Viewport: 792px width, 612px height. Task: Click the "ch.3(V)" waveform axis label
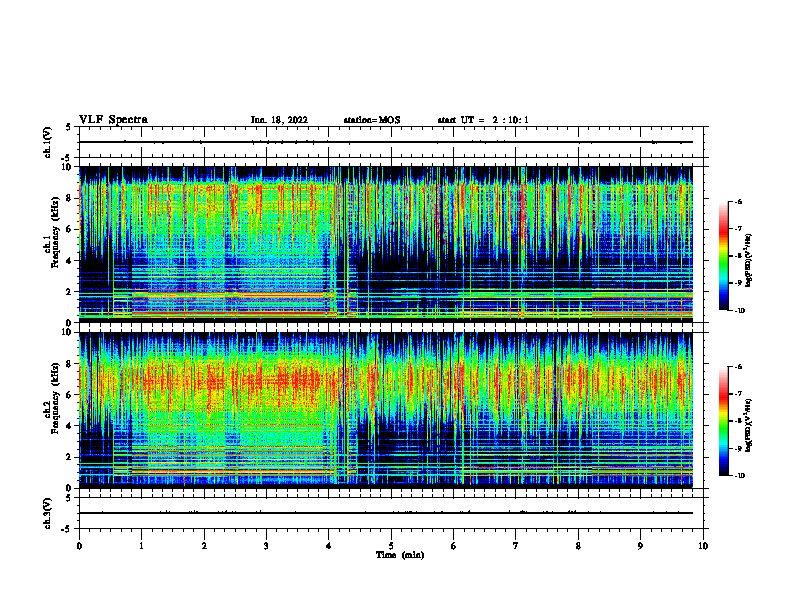pyautogui.click(x=48, y=514)
